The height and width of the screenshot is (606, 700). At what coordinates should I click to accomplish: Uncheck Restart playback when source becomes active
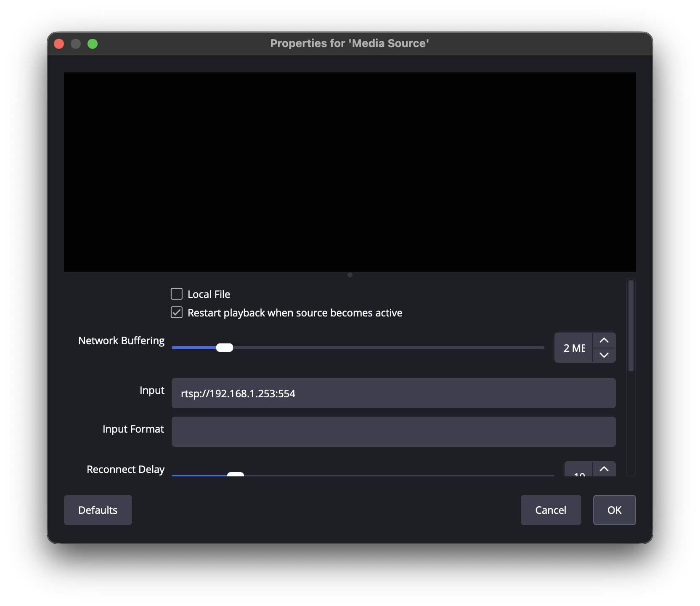pyautogui.click(x=177, y=313)
